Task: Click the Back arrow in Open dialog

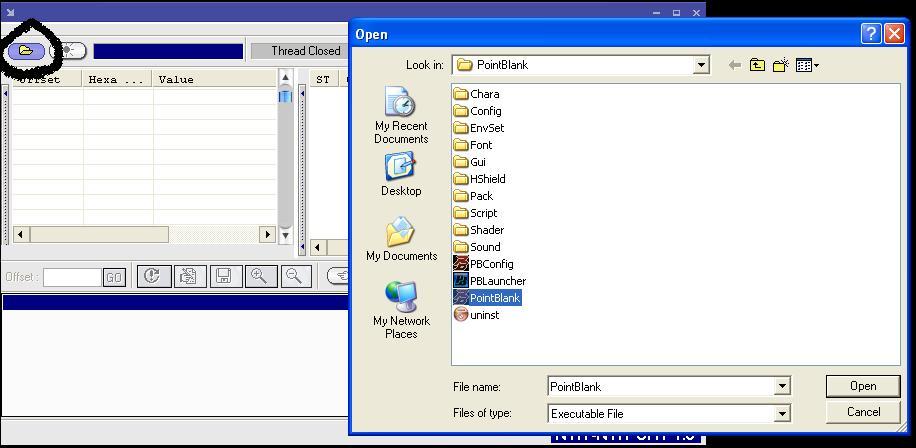Action: click(x=735, y=65)
